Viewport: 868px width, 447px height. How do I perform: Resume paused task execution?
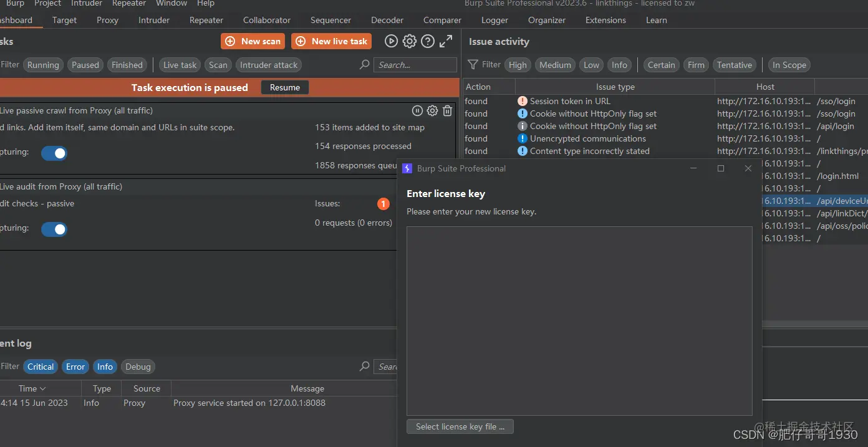point(285,87)
